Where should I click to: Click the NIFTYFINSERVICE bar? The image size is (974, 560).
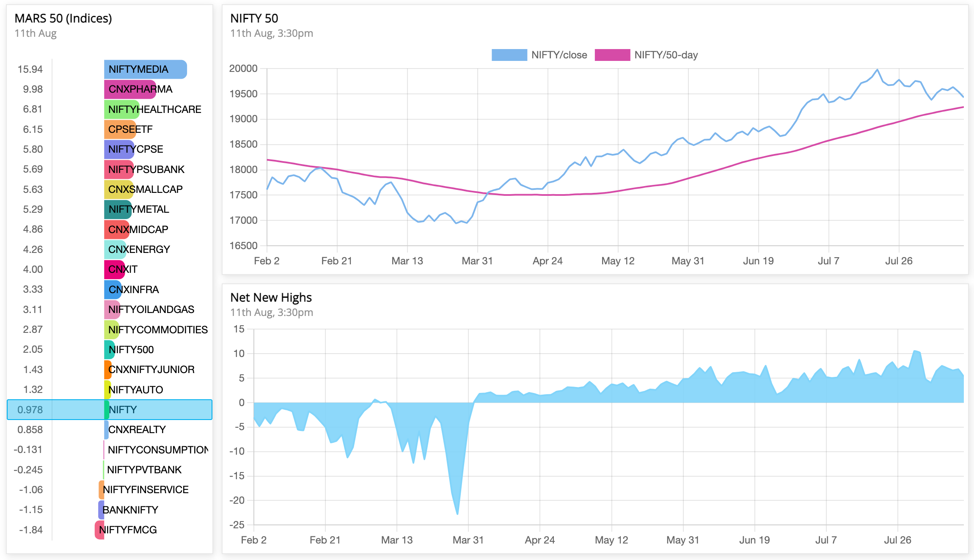101,490
